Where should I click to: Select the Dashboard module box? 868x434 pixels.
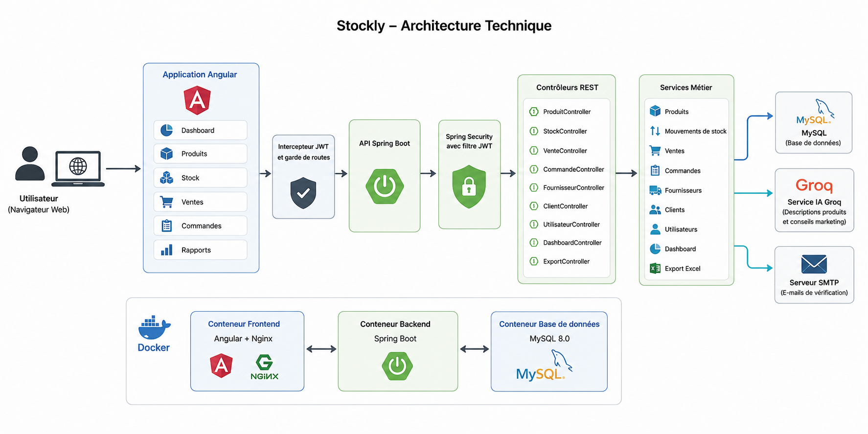(x=200, y=130)
